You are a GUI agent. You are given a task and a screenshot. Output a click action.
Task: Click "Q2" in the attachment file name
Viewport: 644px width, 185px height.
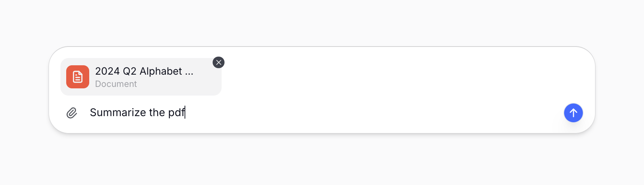click(130, 71)
